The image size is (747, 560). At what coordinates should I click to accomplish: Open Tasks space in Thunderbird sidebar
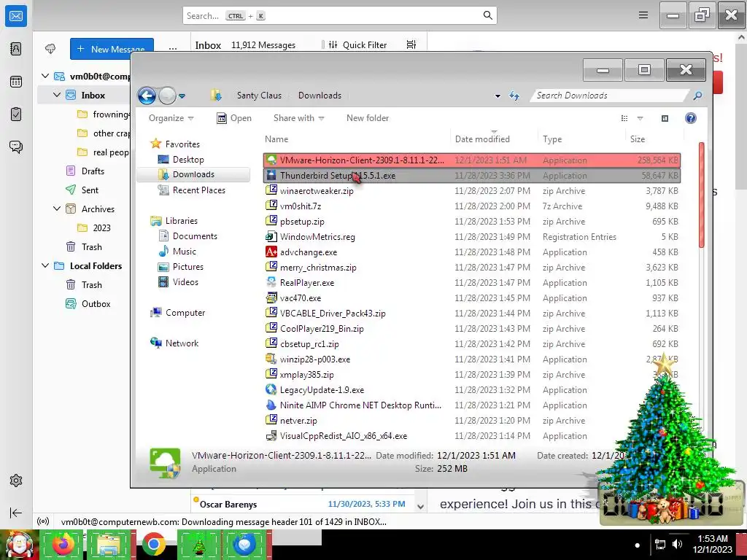16,114
